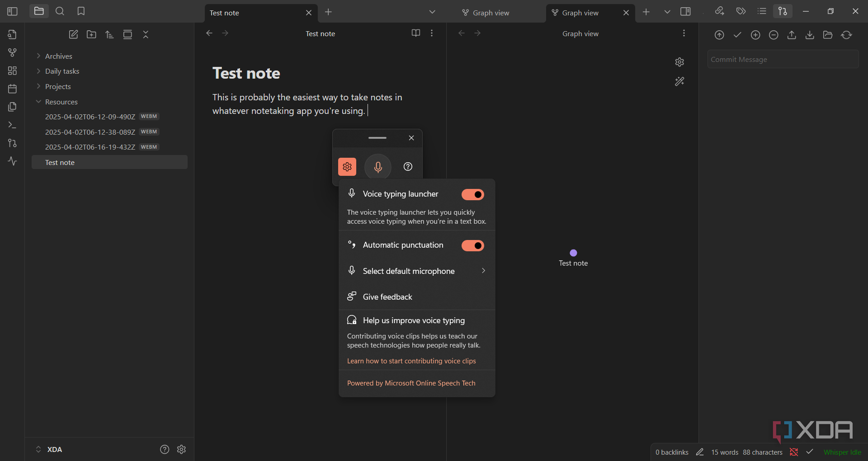Open graph view settings gear

(679, 62)
